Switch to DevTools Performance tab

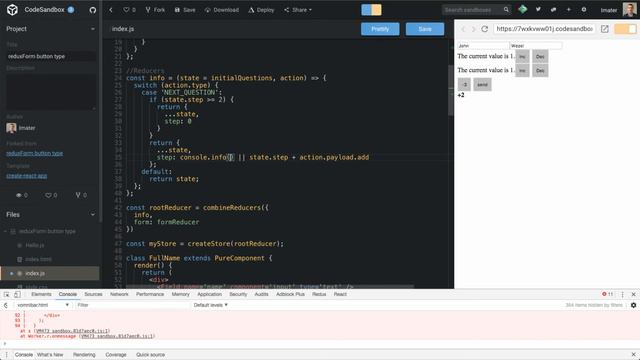150,294
